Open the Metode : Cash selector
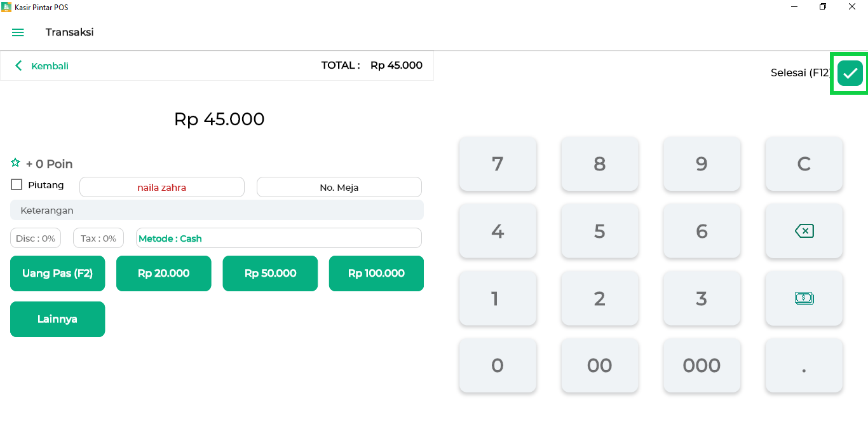Image resolution: width=868 pixels, height=442 pixels. pyautogui.click(x=279, y=238)
